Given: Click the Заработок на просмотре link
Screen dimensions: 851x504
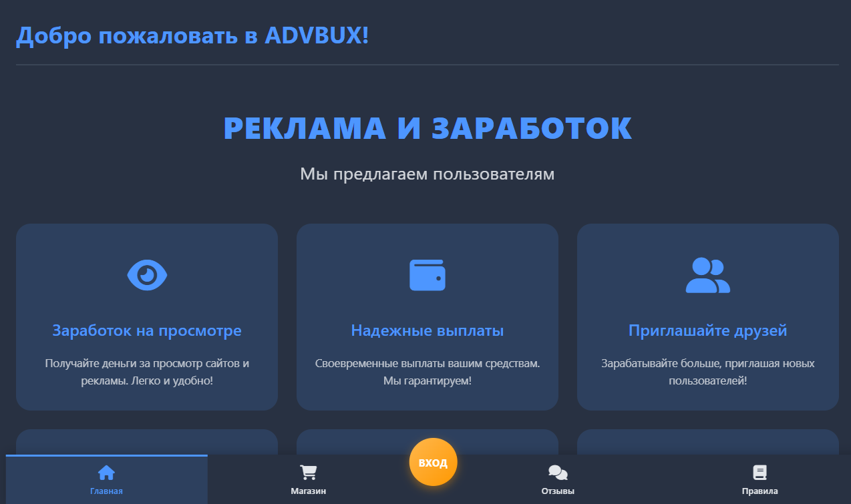Looking at the screenshot, I should pyautogui.click(x=147, y=330).
